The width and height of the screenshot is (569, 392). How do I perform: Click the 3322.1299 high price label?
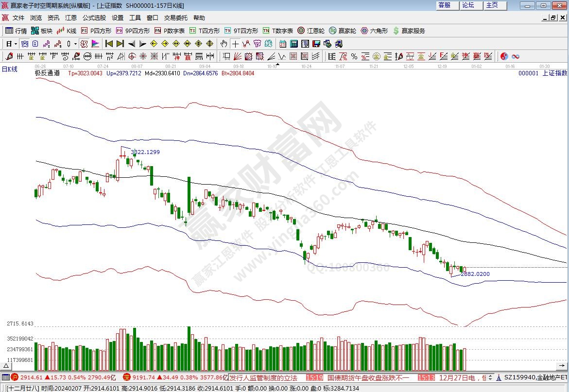click(145, 152)
